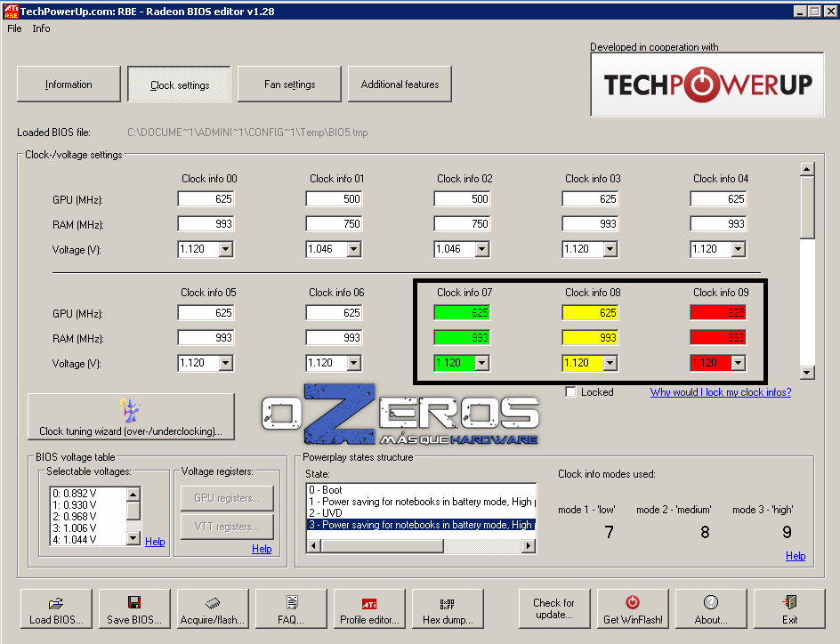Click the Clock info 06 RAM MHz field
Screen dimensions: 840x644
pos(334,338)
